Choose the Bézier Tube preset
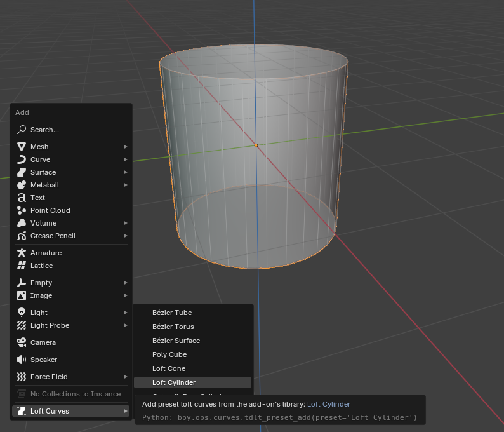This screenshot has width=504, height=432. tap(192, 313)
